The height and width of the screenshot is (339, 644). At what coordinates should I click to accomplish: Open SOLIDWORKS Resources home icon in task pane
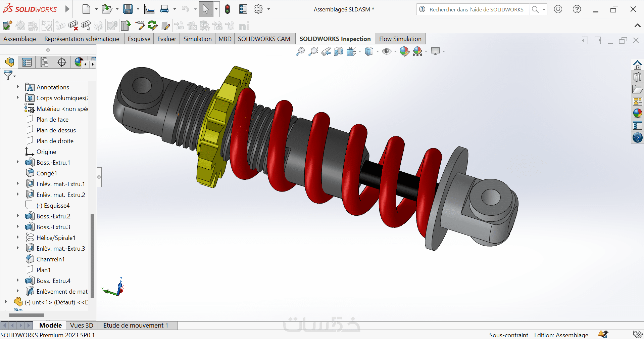click(x=637, y=65)
